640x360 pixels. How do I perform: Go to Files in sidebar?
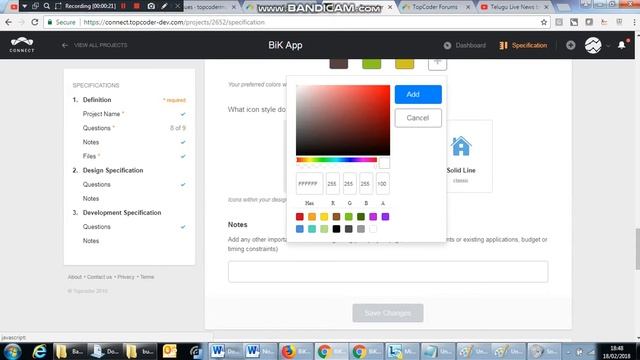[90, 156]
